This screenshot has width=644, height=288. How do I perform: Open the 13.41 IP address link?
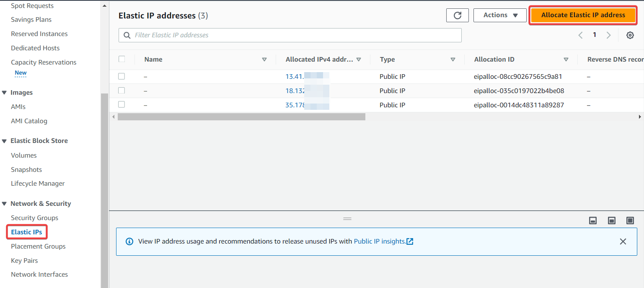point(295,77)
